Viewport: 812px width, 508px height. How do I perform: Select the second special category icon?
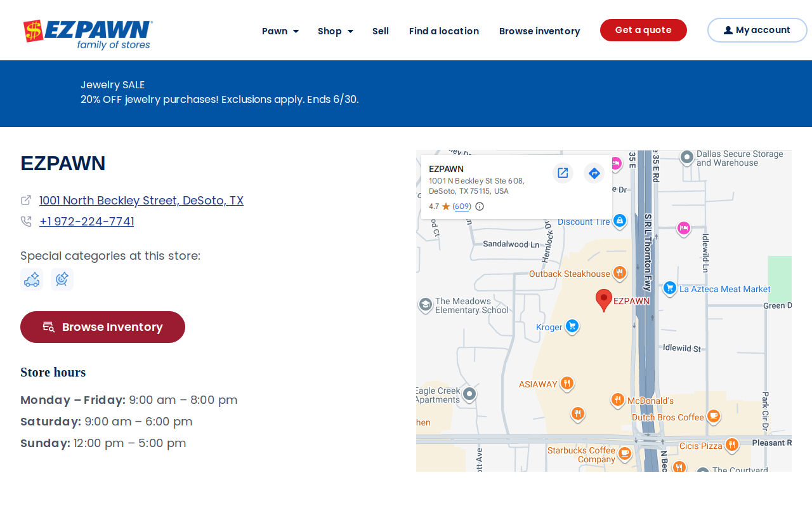click(x=62, y=279)
